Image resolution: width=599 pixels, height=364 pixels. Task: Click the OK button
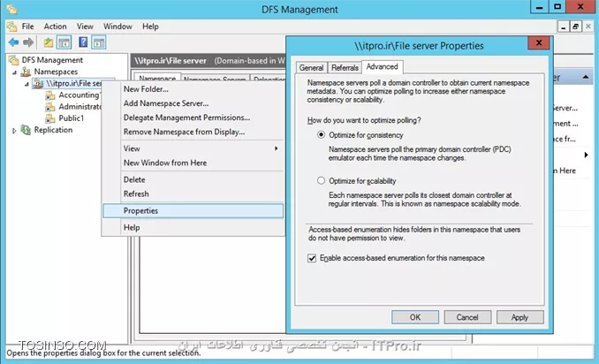(x=415, y=317)
